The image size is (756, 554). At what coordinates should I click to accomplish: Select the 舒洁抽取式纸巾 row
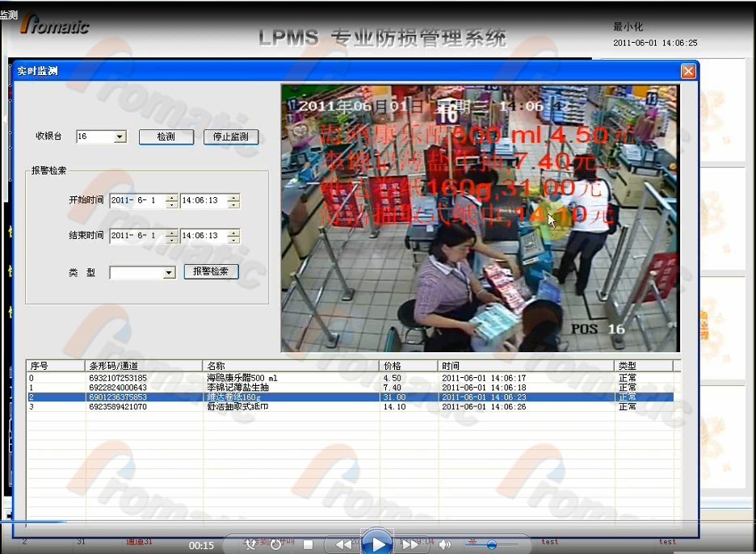(242, 407)
